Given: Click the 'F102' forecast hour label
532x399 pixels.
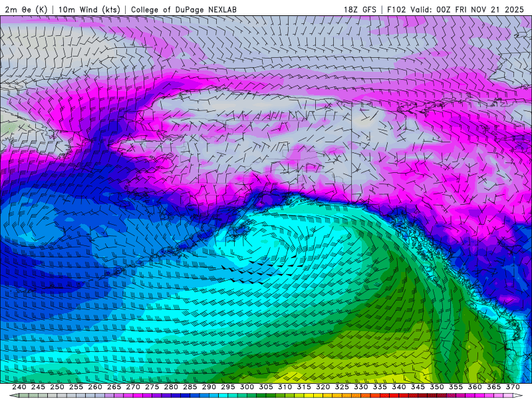Looking at the screenshot, I should click(x=396, y=9).
